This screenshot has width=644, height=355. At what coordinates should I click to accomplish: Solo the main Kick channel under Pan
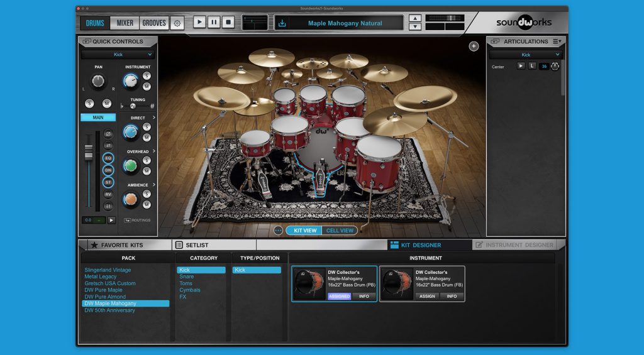pyautogui.click(x=89, y=104)
